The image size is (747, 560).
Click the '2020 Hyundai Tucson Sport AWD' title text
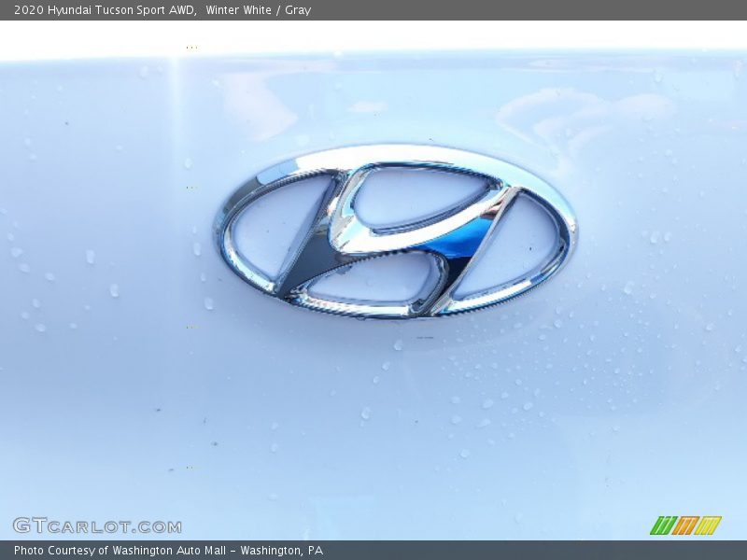(106, 10)
